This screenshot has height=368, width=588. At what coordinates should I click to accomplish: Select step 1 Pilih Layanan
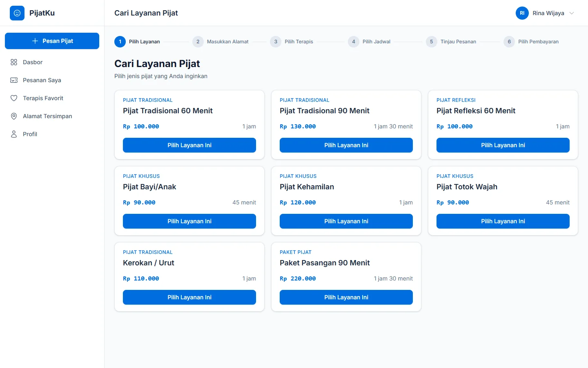[x=137, y=42]
